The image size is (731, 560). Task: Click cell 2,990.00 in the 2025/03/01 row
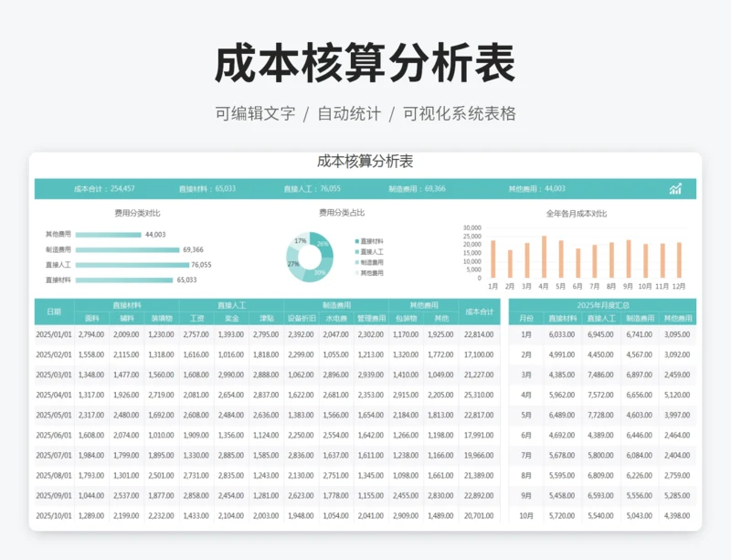231,375
